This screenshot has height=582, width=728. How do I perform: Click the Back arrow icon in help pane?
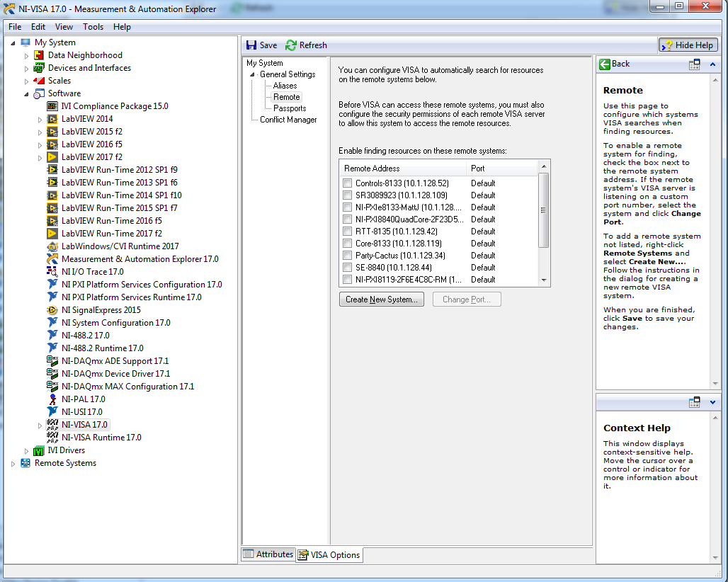coord(605,64)
